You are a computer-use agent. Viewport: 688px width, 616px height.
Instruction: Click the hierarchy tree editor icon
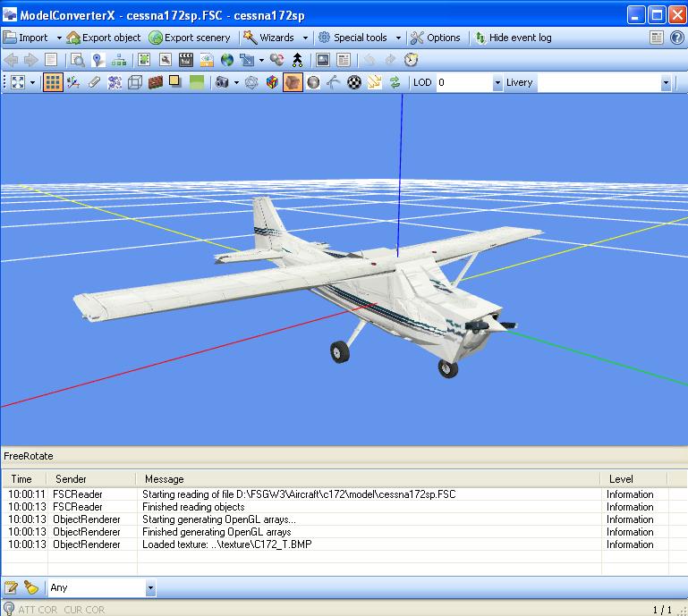pos(118,60)
